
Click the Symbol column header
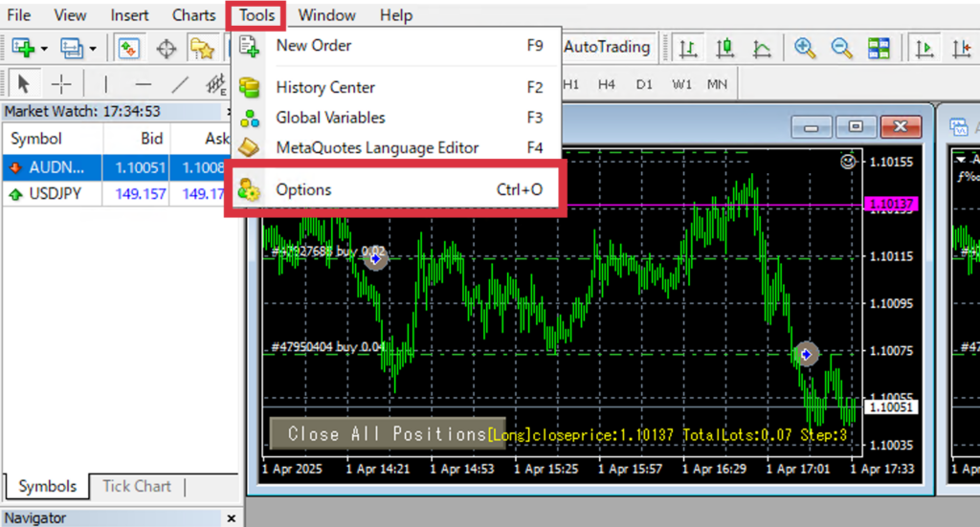54,139
